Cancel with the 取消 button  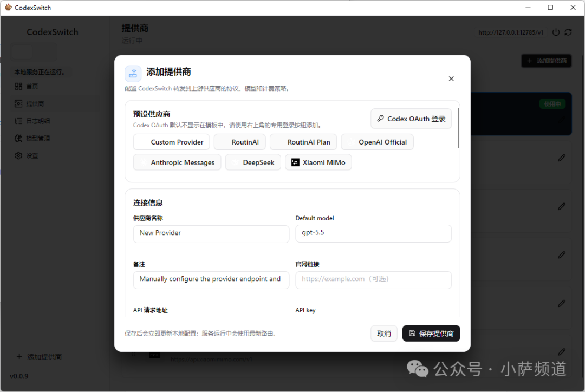(384, 334)
